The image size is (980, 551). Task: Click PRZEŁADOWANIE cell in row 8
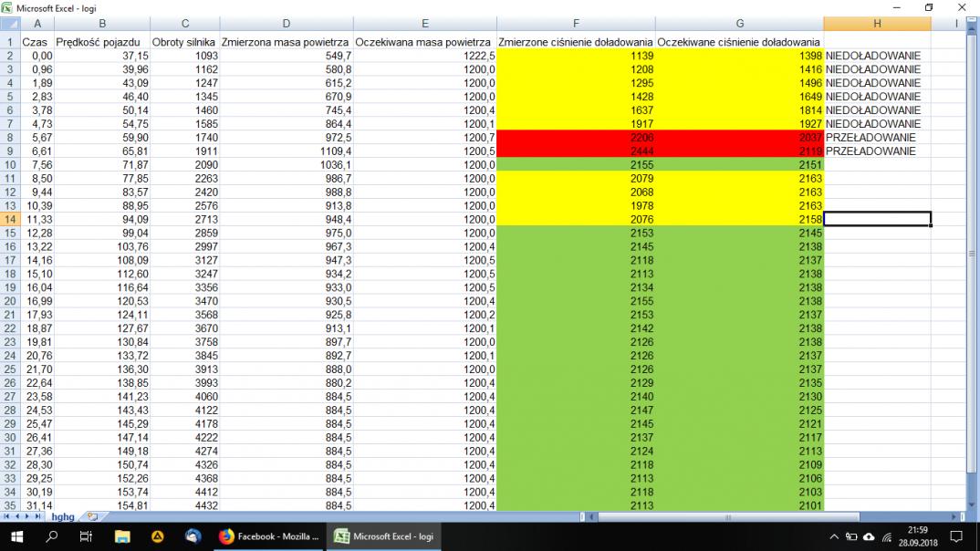point(877,138)
